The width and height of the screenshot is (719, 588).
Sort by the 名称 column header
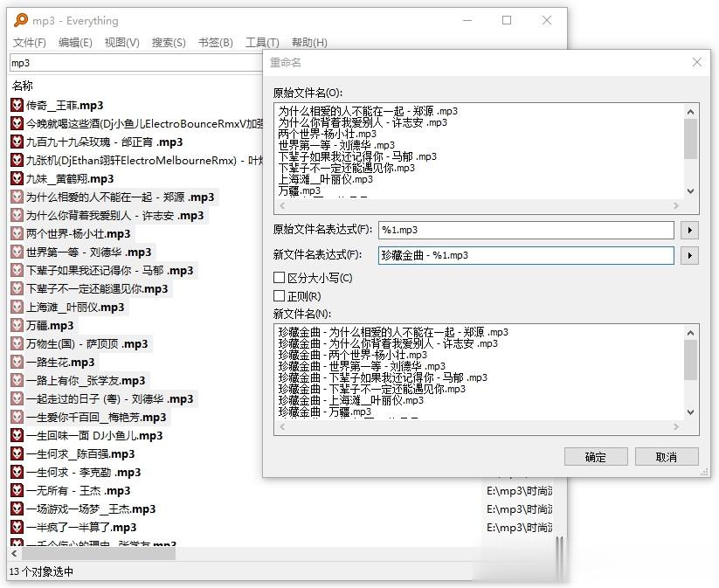[x=23, y=86]
